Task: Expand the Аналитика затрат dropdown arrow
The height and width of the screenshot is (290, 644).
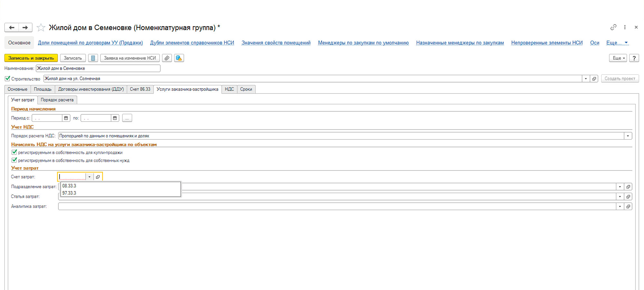Action: [x=620, y=207]
